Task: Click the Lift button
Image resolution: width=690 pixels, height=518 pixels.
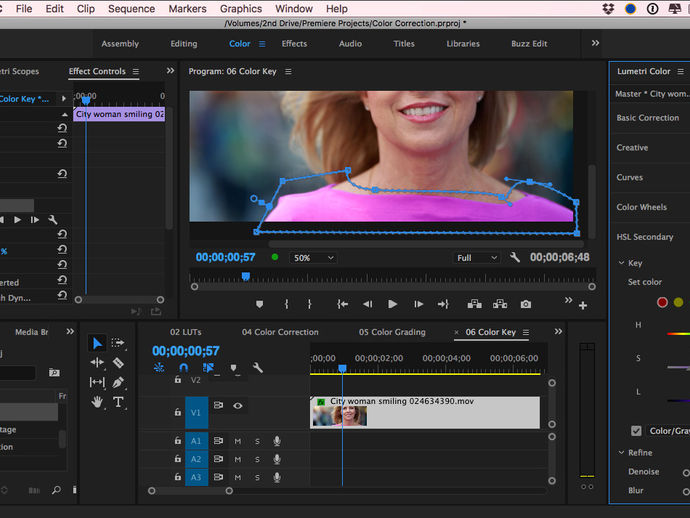Action: point(474,304)
